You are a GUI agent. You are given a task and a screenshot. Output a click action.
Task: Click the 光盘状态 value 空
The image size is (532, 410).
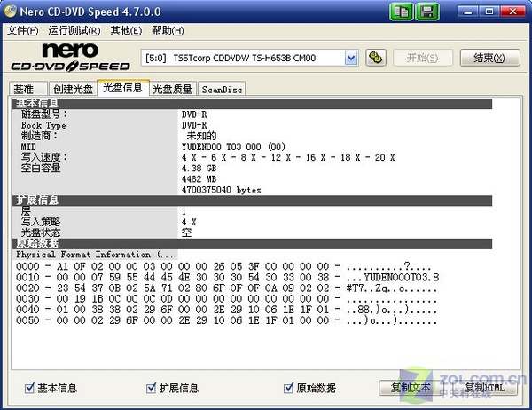[186, 233]
